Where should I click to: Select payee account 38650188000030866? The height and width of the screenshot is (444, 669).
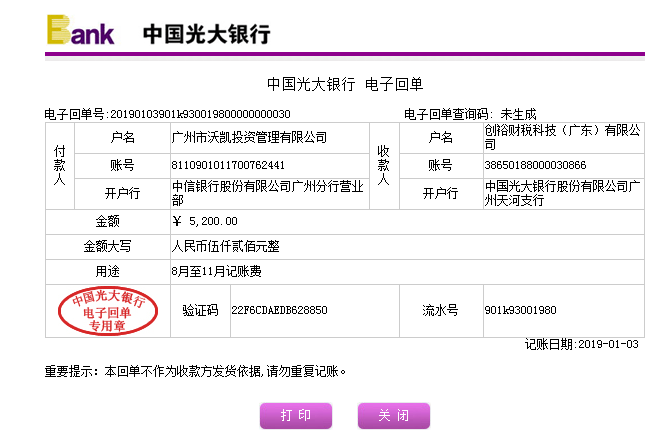click(535, 165)
